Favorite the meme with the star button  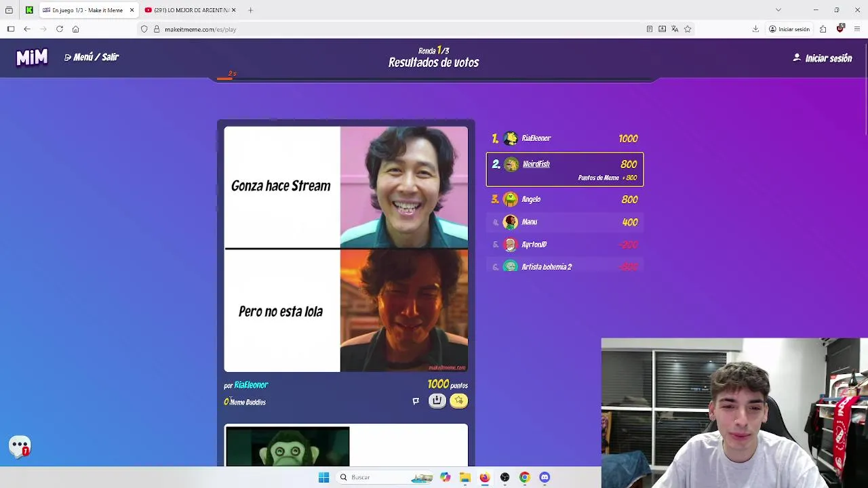[459, 401]
